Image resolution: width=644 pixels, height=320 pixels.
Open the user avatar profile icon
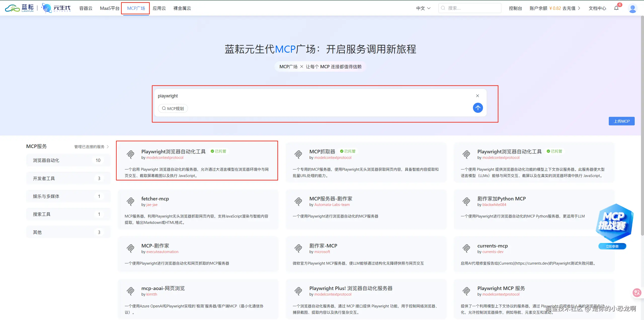(632, 8)
